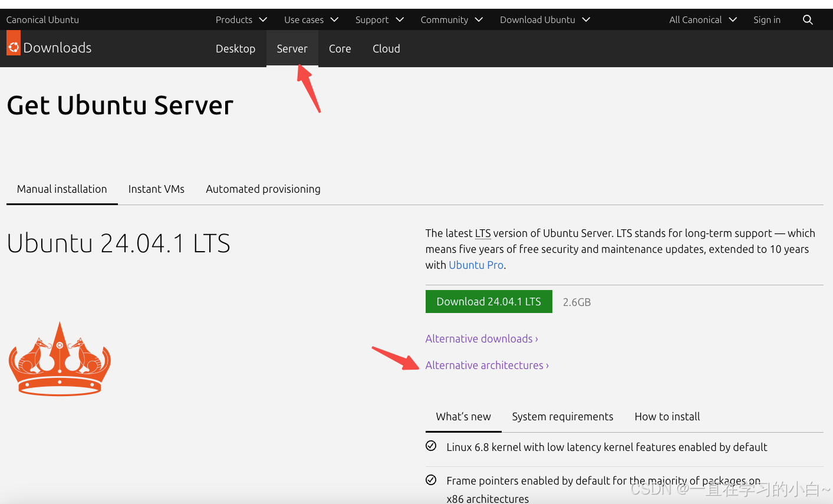Expand the Download Ubuntu dropdown
This screenshot has width=833, height=504.
(x=545, y=19)
